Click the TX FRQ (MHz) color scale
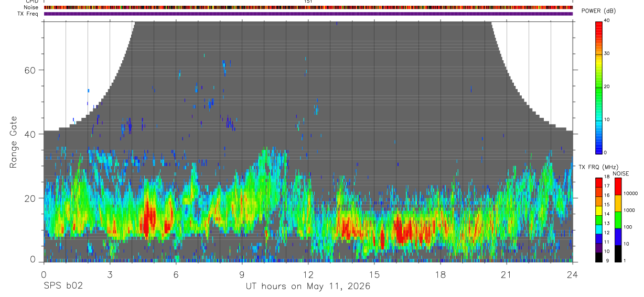The image size is (644, 297). tap(599, 220)
